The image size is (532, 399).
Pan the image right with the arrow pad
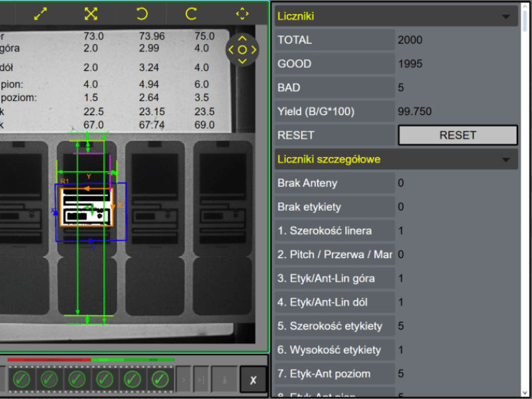[x=253, y=50]
